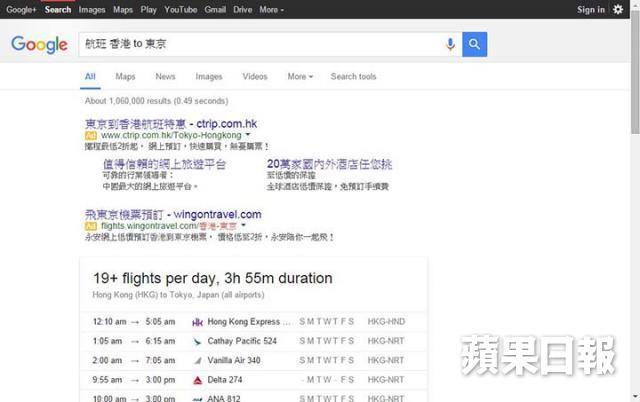Open the ctrip.com.hk ad result title

coord(171,124)
